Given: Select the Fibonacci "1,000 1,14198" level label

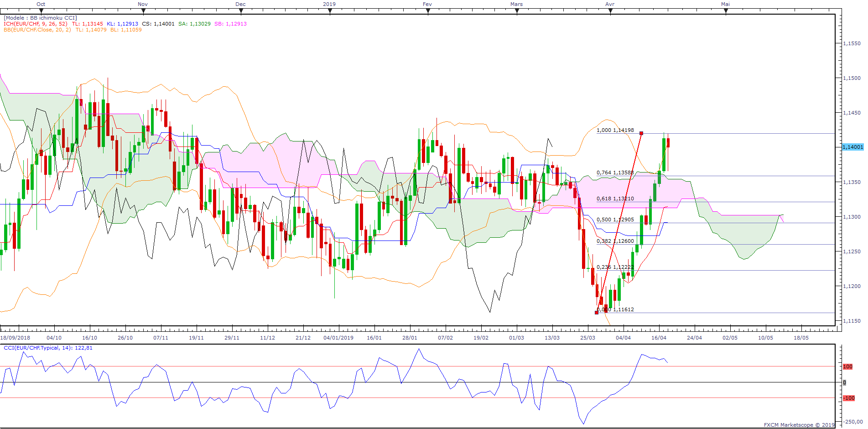Looking at the screenshot, I should pyautogui.click(x=615, y=130).
